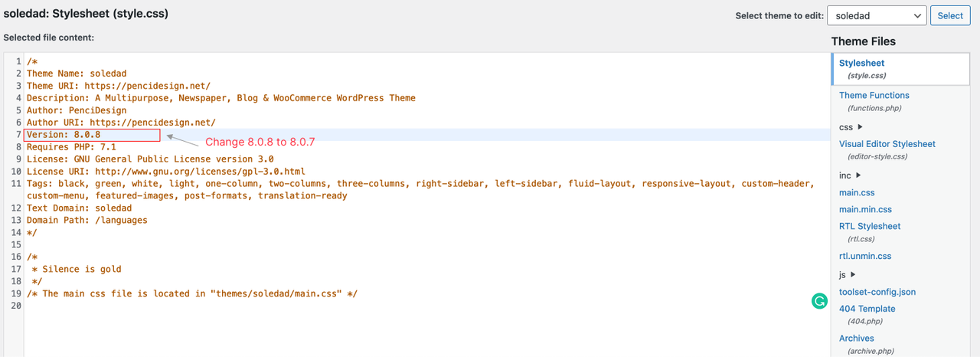Click the Version: 8.0.8 line in editor
Screen dimensions: 980x357
click(x=64, y=135)
